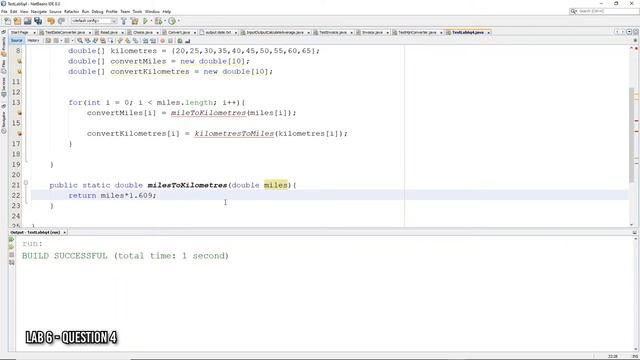The width and height of the screenshot is (640, 360).
Task: Run the project with the green play icon
Action: point(145,21)
